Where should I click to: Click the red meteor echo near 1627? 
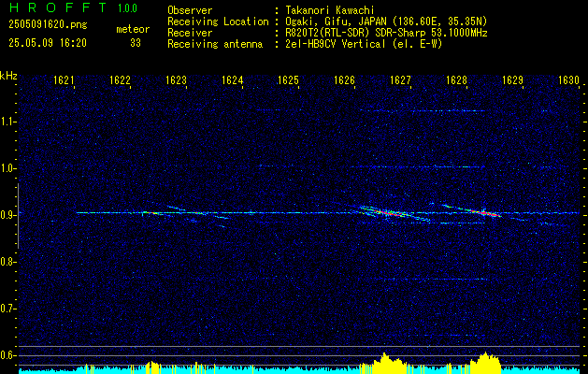tap(388, 213)
